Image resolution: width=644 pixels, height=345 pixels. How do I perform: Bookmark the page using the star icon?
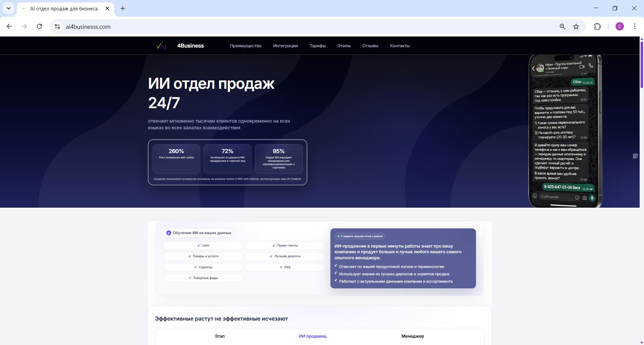576,26
